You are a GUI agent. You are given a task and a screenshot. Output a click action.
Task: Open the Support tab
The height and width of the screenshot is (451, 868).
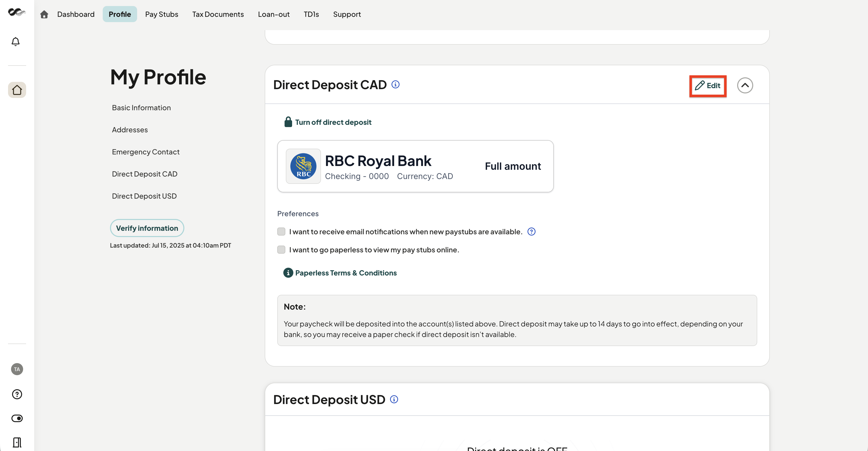click(347, 14)
